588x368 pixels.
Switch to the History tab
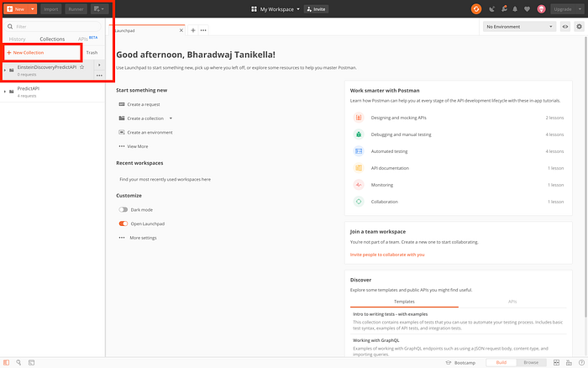tap(18, 39)
